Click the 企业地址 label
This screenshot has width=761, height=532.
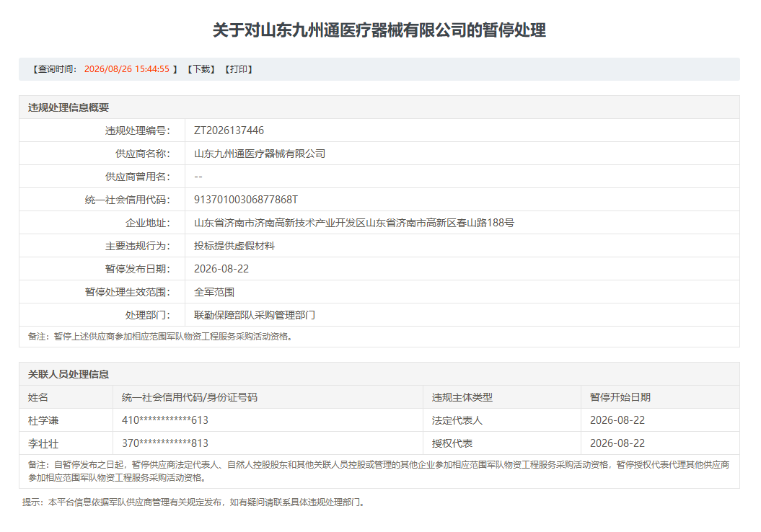(x=148, y=223)
